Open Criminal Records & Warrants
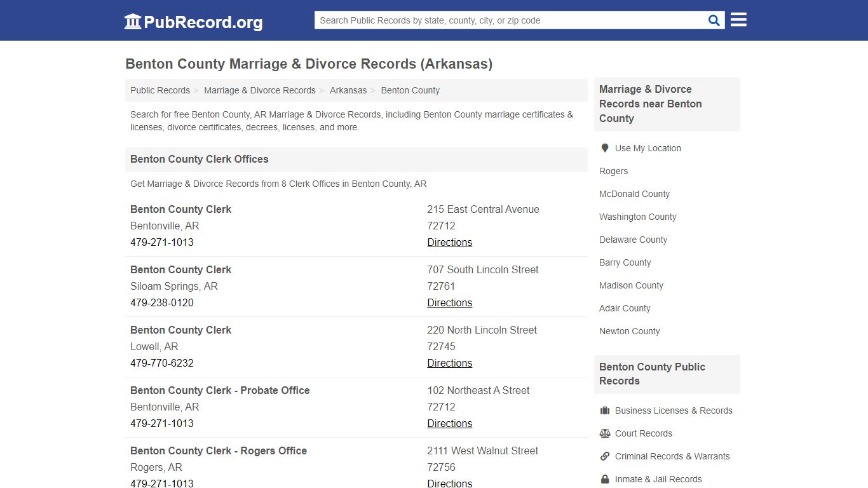 coord(672,456)
